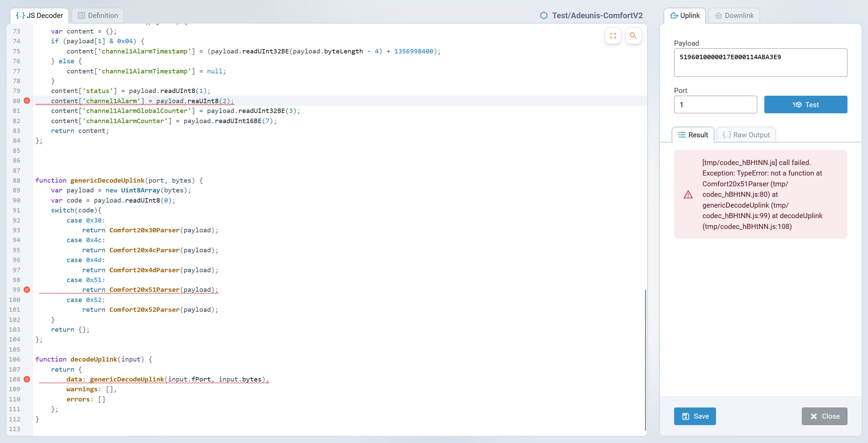Switch to the Uplink tab
This screenshot has height=443, width=868.
[x=685, y=16]
